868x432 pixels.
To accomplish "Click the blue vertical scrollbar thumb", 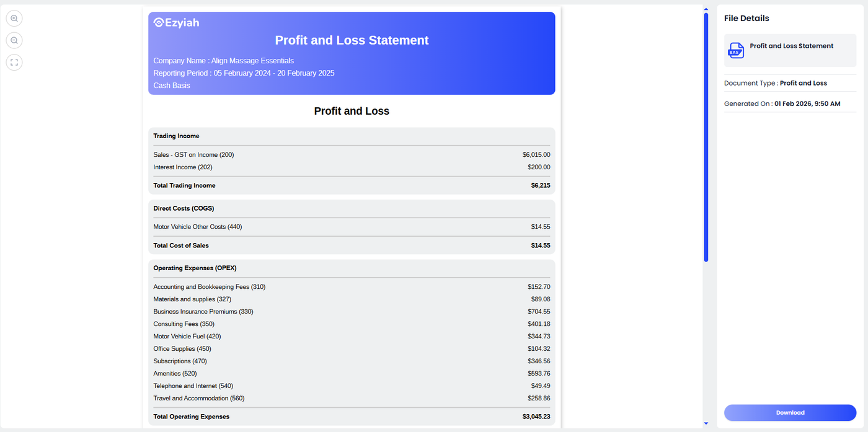I will point(706,136).
